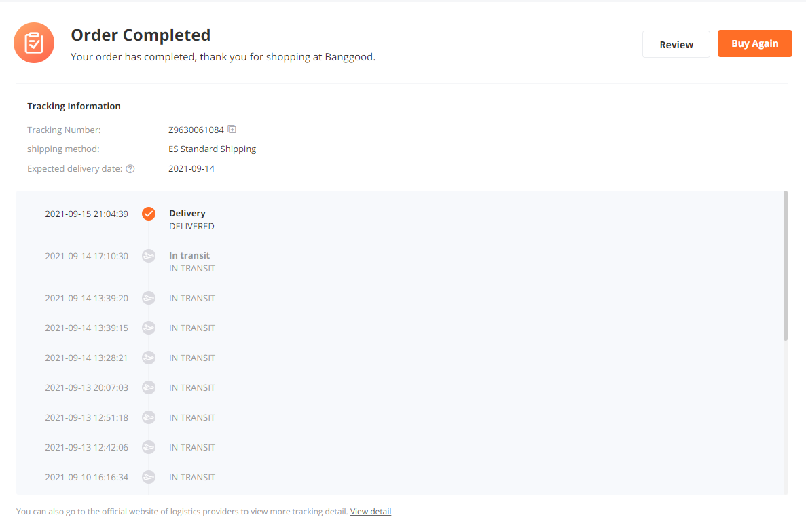Screen dimensions: 806x532
Task: Click the orange Delivered checkmark icon
Action: (149, 214)
